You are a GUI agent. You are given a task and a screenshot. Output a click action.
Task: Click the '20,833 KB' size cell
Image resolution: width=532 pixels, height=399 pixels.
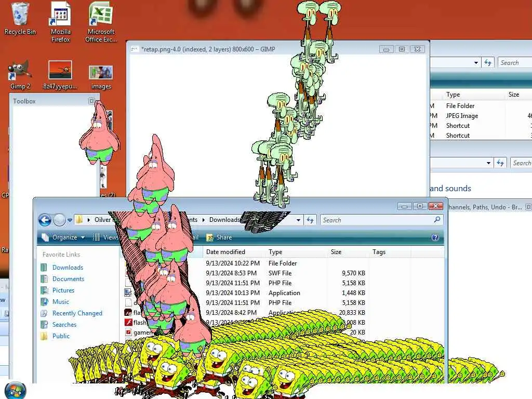pyautogui.click(x=352, y=312)
